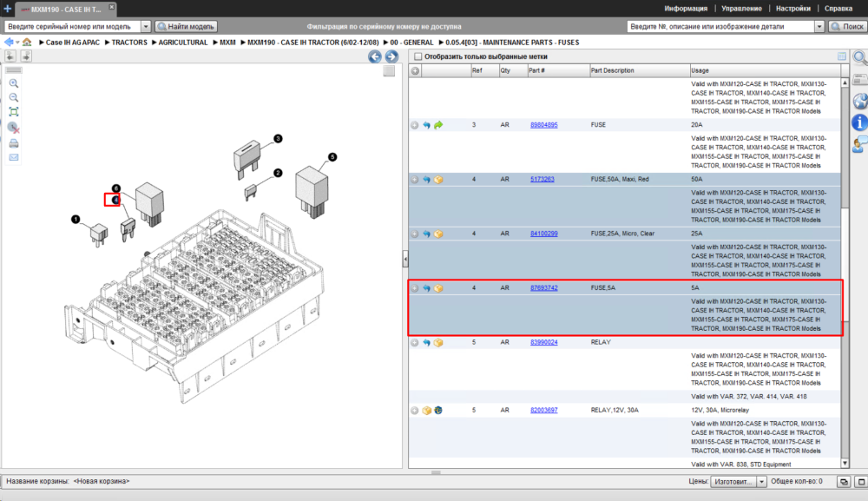Open the serial number or model dropdown
The height and width of the screenshot is (501, 868).
(x=146, y=26)
